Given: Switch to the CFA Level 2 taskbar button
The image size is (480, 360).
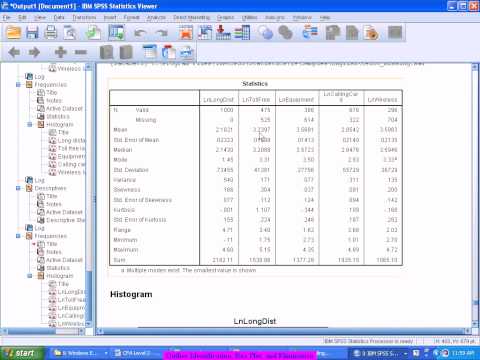Looking at the screenshot, I should click(137, 353).
